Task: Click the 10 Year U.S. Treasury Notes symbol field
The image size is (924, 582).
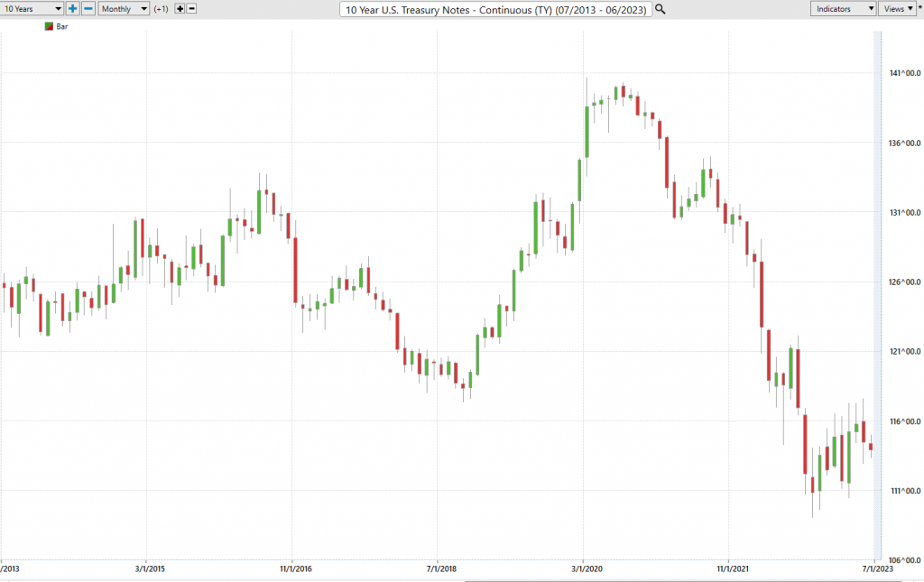Action: pos(495,9)
